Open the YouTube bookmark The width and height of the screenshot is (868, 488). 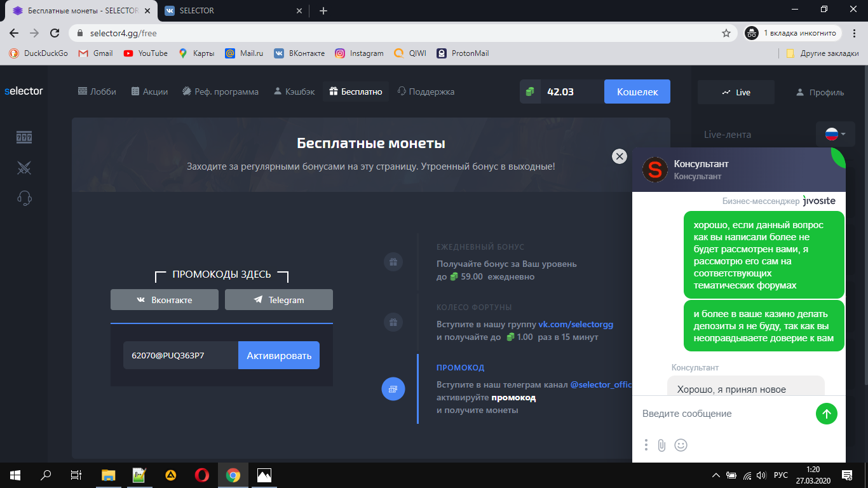pyautogui.click(x=146, y=53)
